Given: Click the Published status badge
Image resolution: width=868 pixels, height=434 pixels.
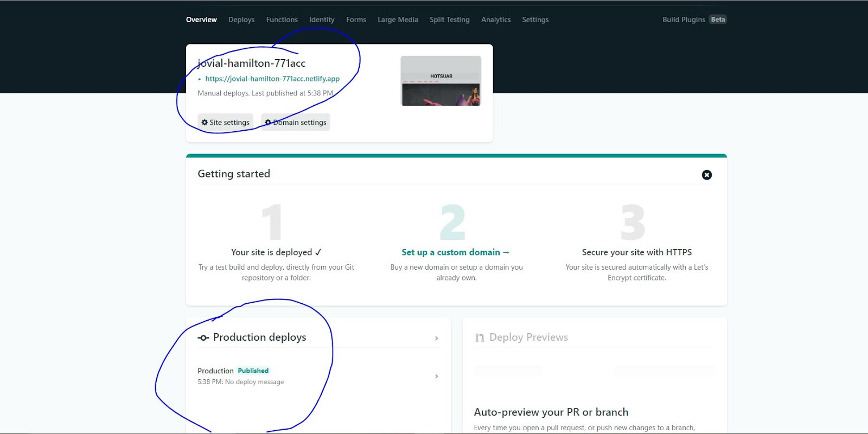Looking at the screenshot, I should [253, 371].
